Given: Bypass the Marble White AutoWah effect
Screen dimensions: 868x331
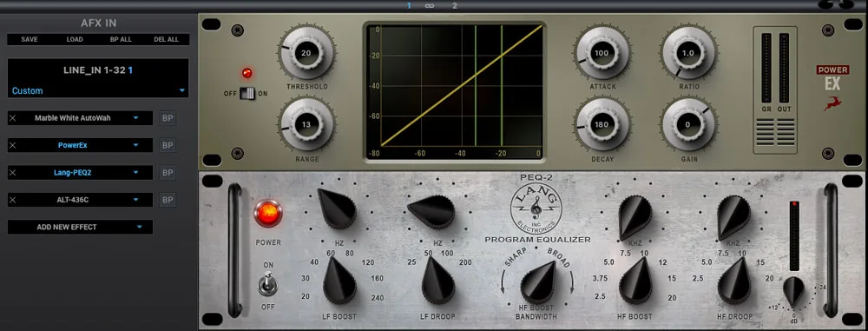Looking at the screenshot, I should pyautogui.click(x=168, y=118).
